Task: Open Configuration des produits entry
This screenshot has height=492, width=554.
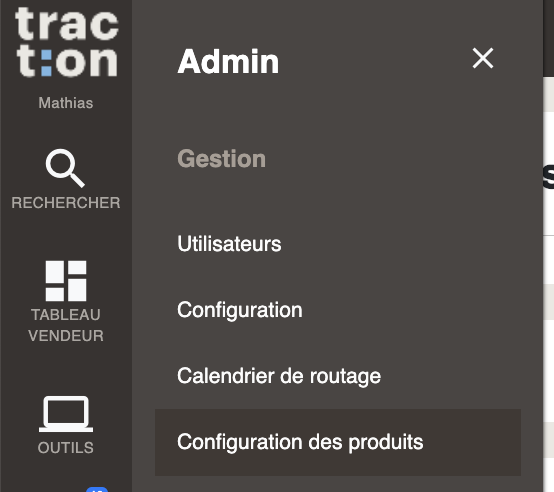Action: (x=300, y=442)
